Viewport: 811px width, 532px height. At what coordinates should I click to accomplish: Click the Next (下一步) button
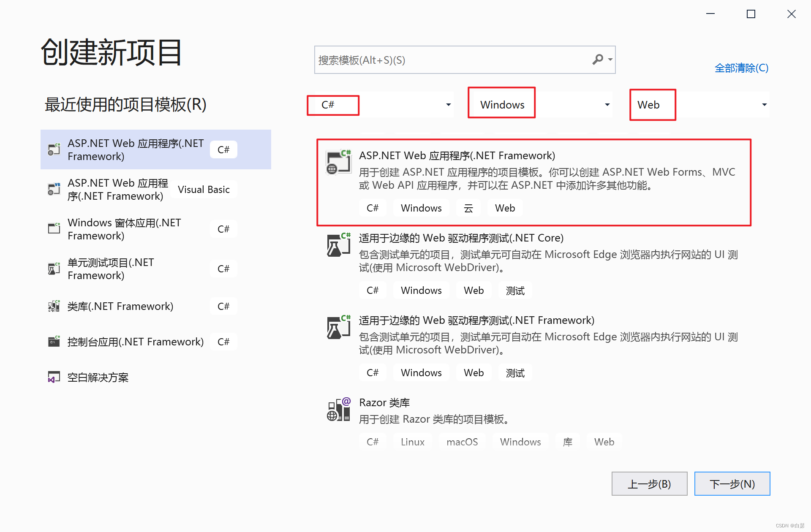[x=732, y=484]
